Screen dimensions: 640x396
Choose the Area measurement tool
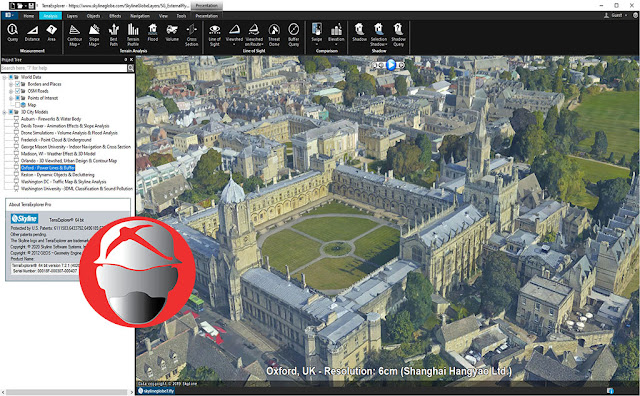51,33
